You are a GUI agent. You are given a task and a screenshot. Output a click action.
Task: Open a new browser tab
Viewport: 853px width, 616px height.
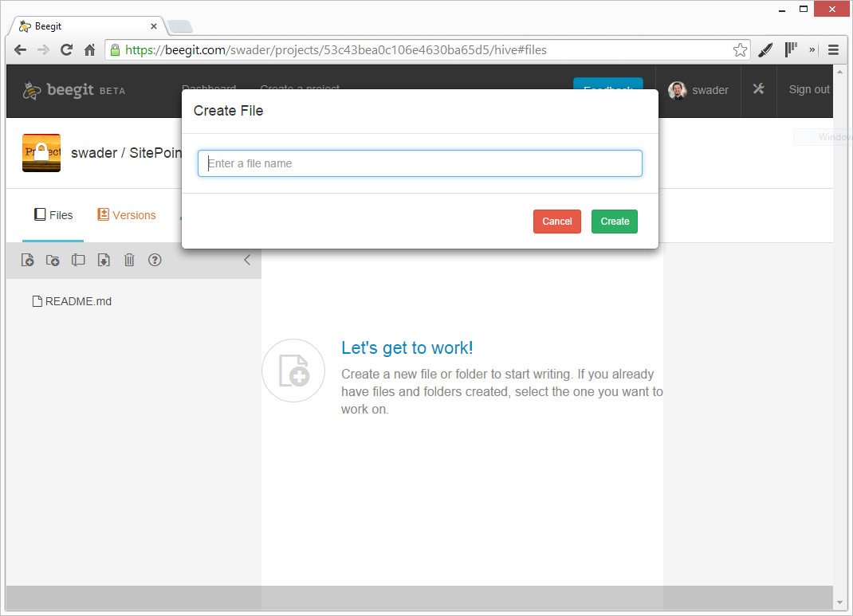point(180,26)
